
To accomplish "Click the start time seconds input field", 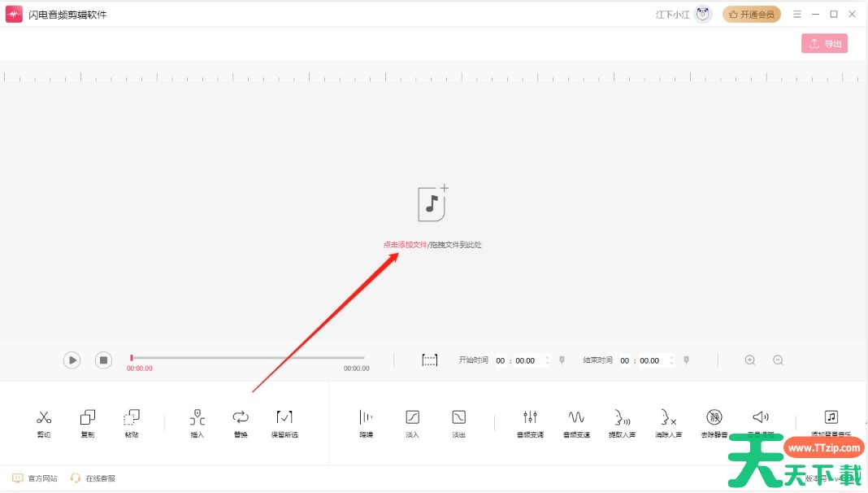I will tap(526, 360).
